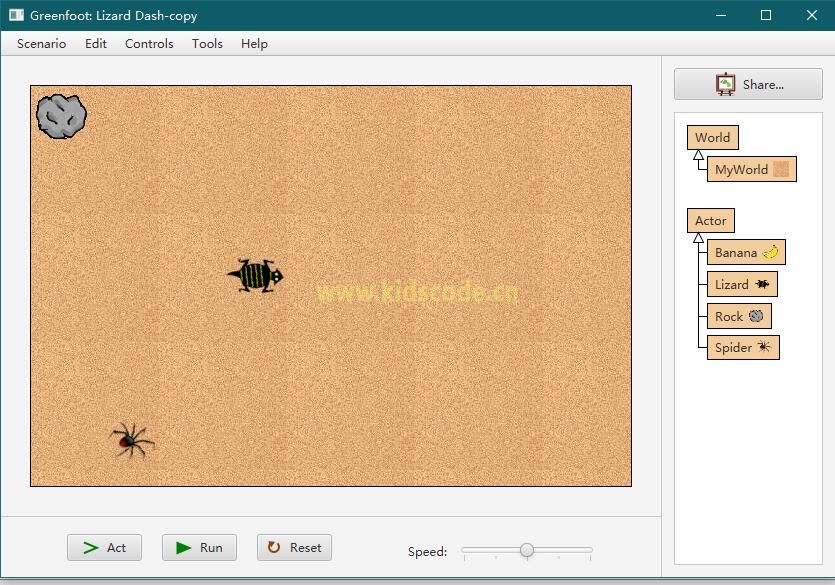Viewport: 835px width, 585px height.
Task: Open the Controls menu
Action: [149, 44]
